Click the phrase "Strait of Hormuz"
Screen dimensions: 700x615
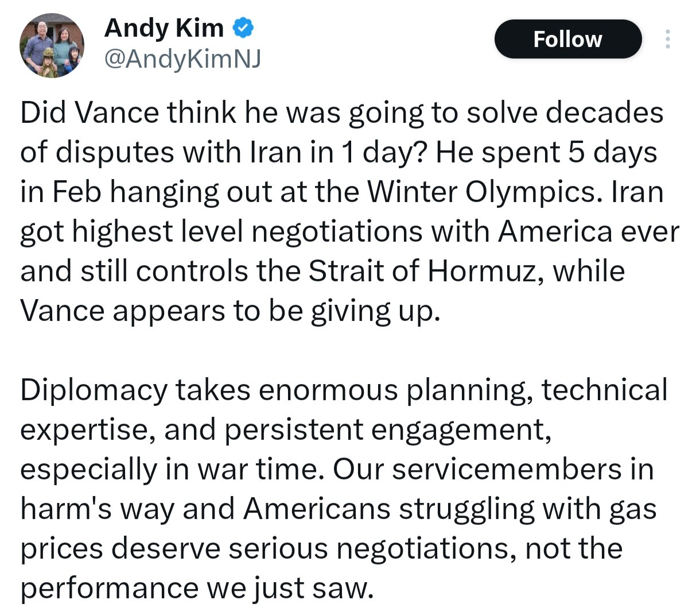point(424,271)
